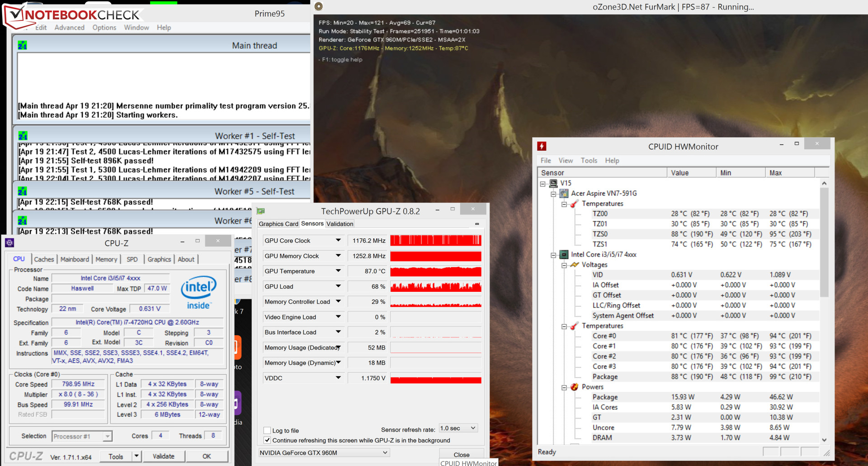Click the Memory Controller Load graph
868x466 pixels.
[x=436, y=302]
